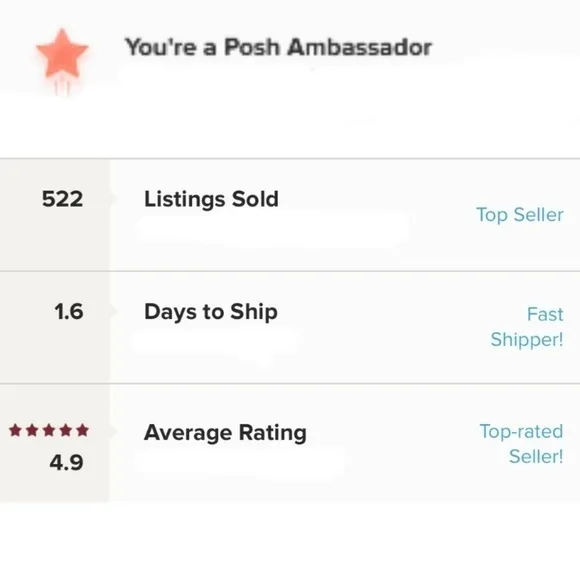Click the blank area under Listings Sold
580x580 pixels.
tap(272, 230)
